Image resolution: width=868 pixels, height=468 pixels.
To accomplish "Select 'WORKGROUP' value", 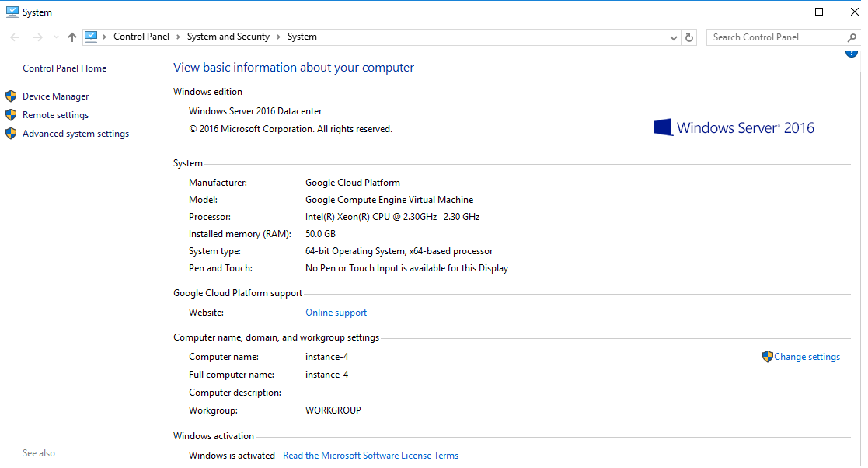I will pyautogui.click(x=333, y=410).
